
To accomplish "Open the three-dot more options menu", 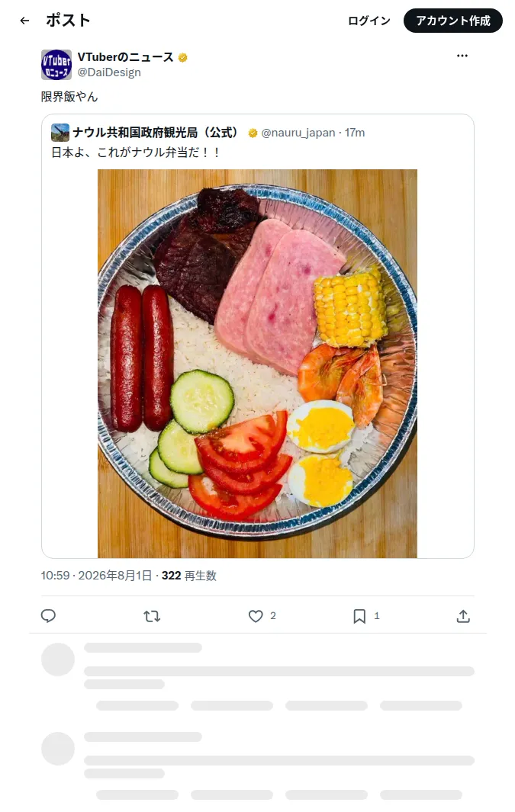I will pyautogui.click(x=462, y=56).
